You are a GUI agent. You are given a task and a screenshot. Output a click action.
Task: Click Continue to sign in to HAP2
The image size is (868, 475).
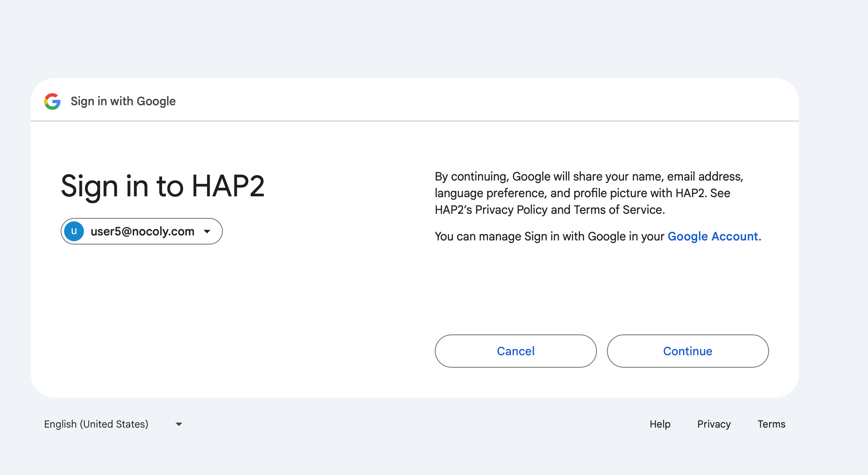[688, 351]
